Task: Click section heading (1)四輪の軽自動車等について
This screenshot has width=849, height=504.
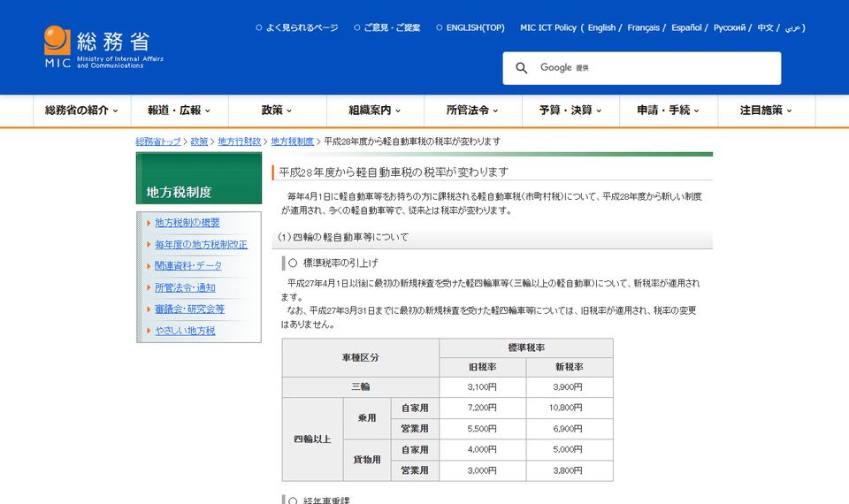Action: [x=343, y=237]
